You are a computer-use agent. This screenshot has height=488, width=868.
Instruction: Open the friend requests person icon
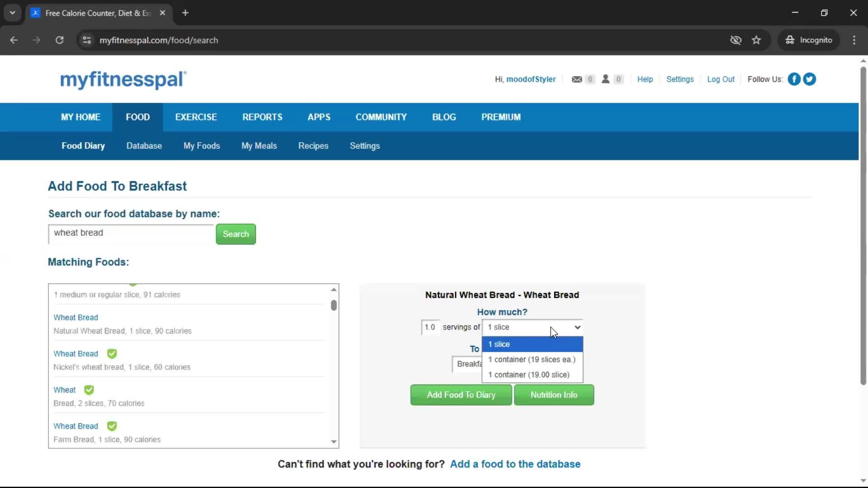pos(605,79)
